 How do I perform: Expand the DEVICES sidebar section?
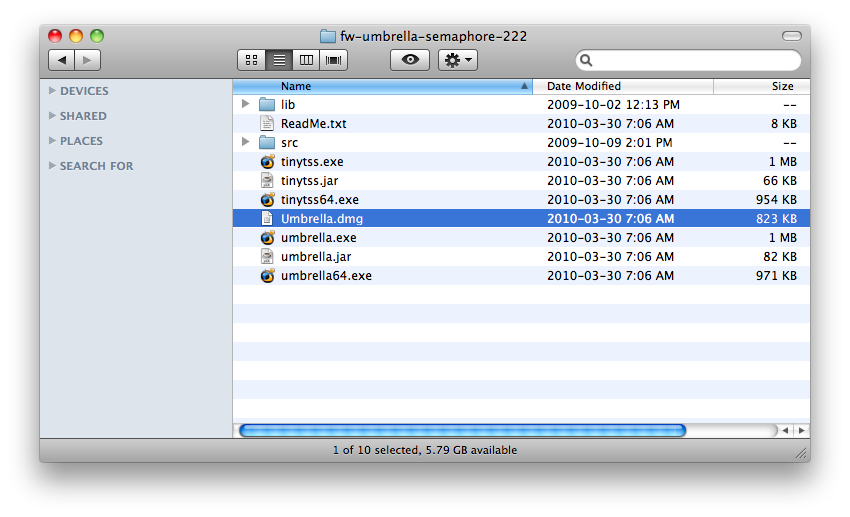[x=53, y=91]
